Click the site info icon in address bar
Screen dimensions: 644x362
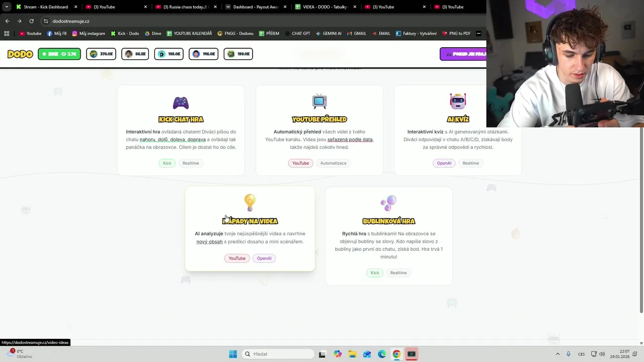pos(46,21)
